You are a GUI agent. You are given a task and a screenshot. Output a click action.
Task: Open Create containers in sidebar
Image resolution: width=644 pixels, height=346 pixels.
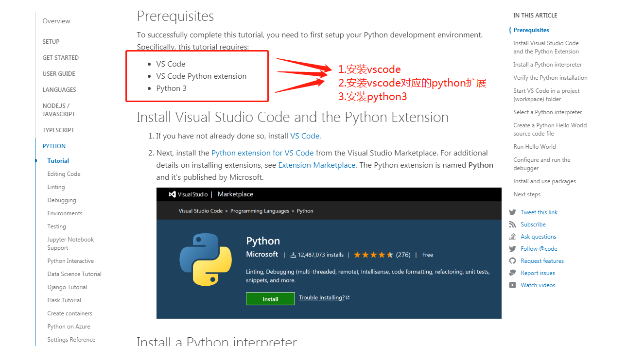pos(70,313)
